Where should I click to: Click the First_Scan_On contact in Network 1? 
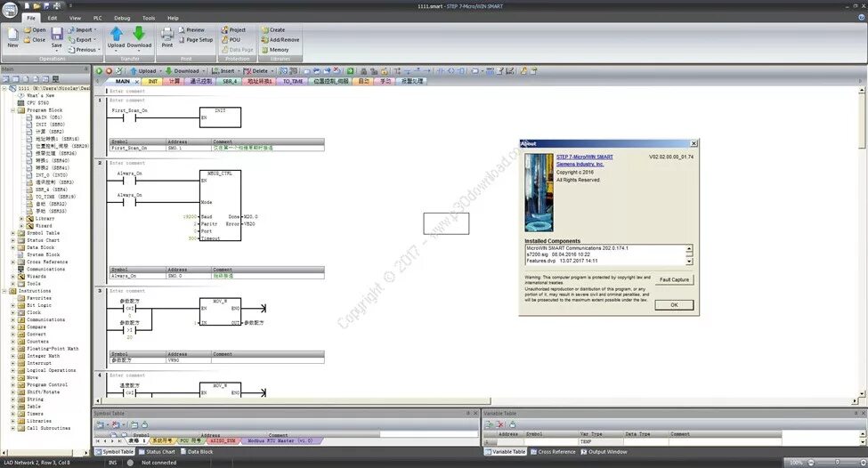click(x=130, y=117)
